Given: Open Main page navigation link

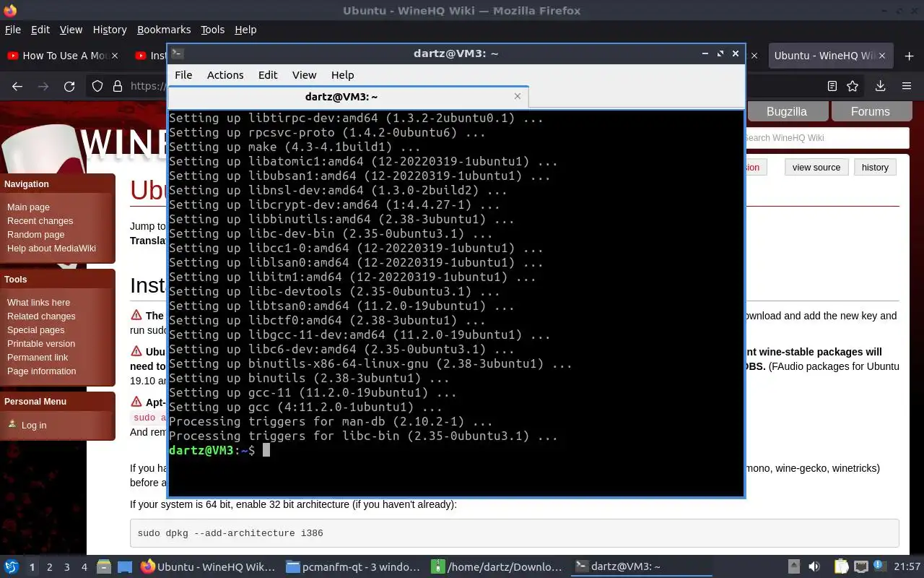Looking at the screenshot, I should [x=28, y=207].
